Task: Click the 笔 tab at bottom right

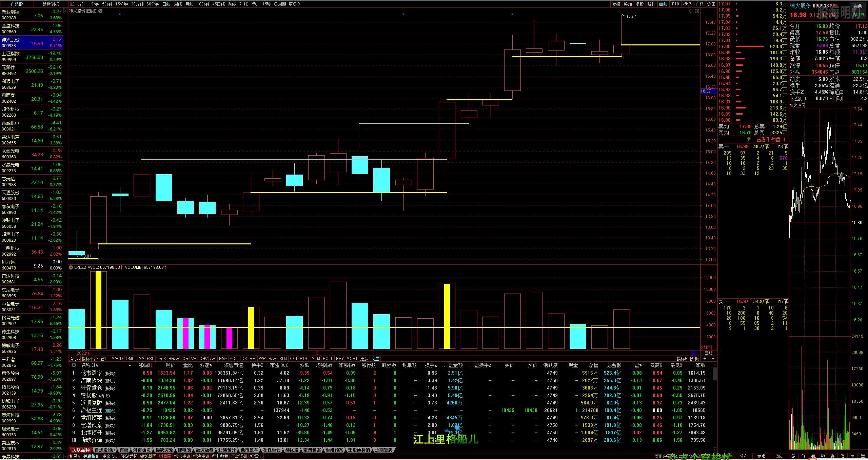Action: (x=794, y=457)
